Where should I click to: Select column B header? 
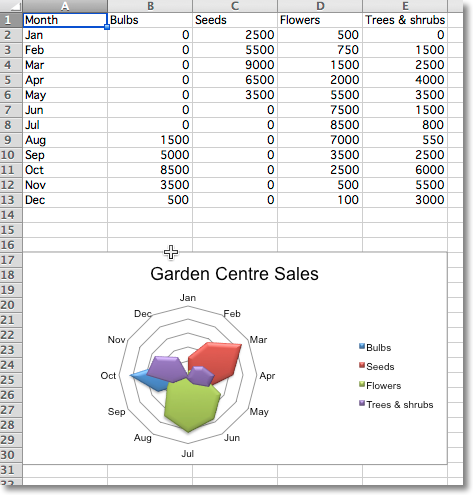tap(150, 6)
